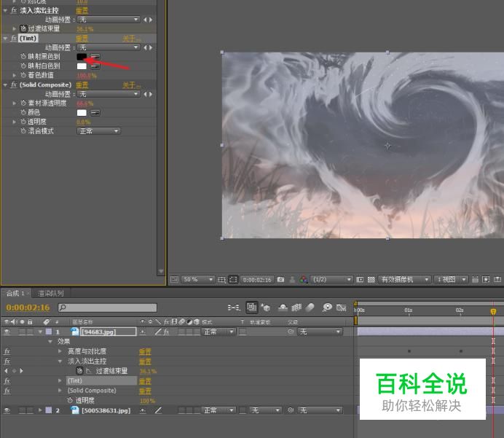Toggle the fx switch of Solid Composite effect
This screenshot has width=504, height=438.
pos(14,85)
